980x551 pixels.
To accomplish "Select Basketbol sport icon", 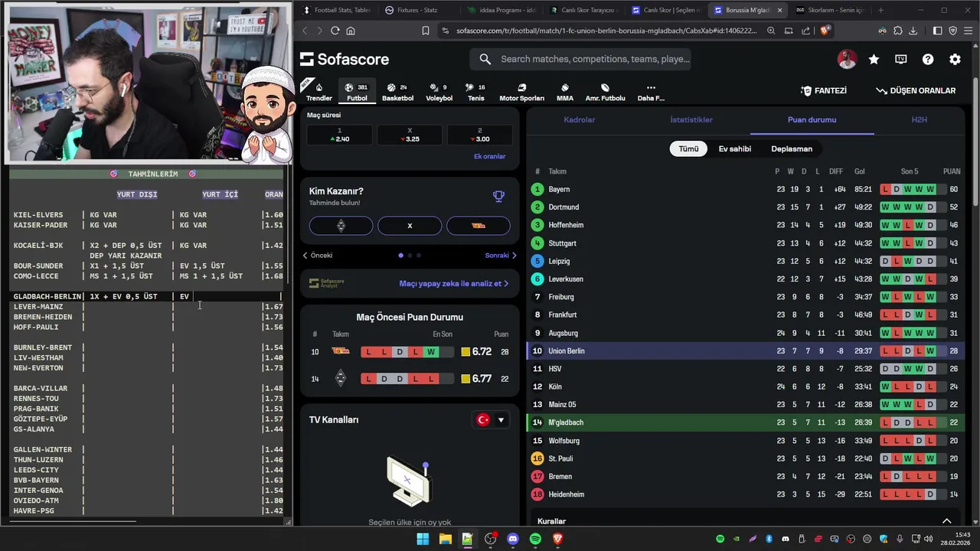I will tap(397, 92).
